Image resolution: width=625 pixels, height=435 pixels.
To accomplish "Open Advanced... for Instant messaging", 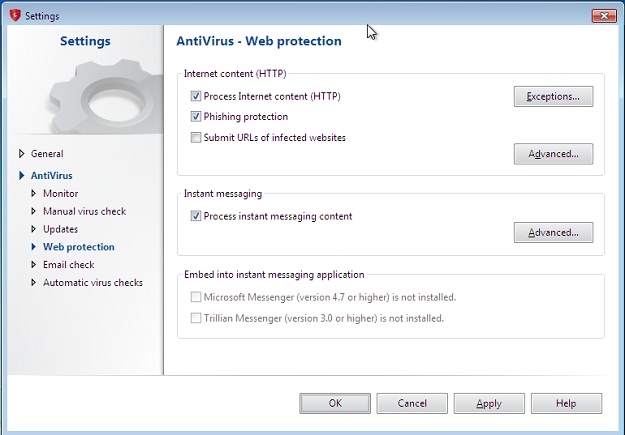I will tap(553, 232).
